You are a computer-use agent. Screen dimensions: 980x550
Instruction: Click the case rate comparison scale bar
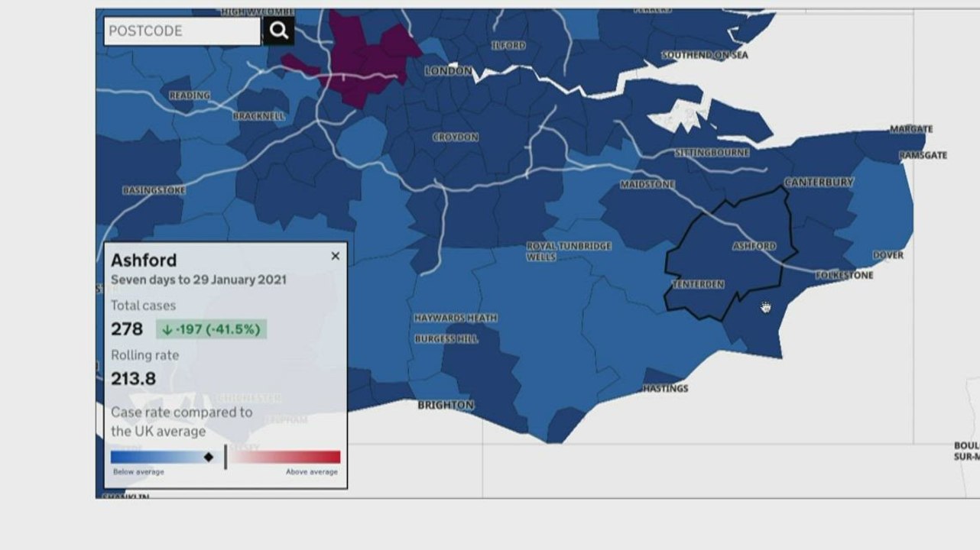226,457
